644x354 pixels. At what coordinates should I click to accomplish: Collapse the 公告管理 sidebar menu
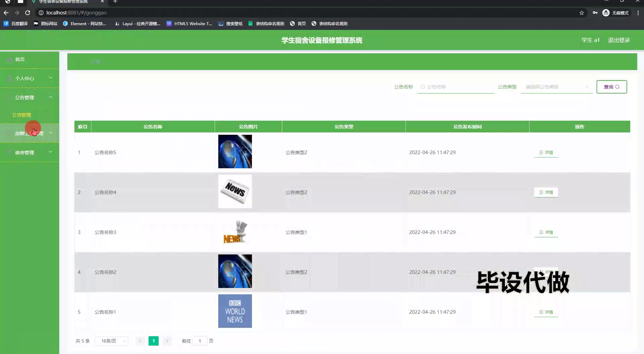pyautogui.click(x=30, y=98)
